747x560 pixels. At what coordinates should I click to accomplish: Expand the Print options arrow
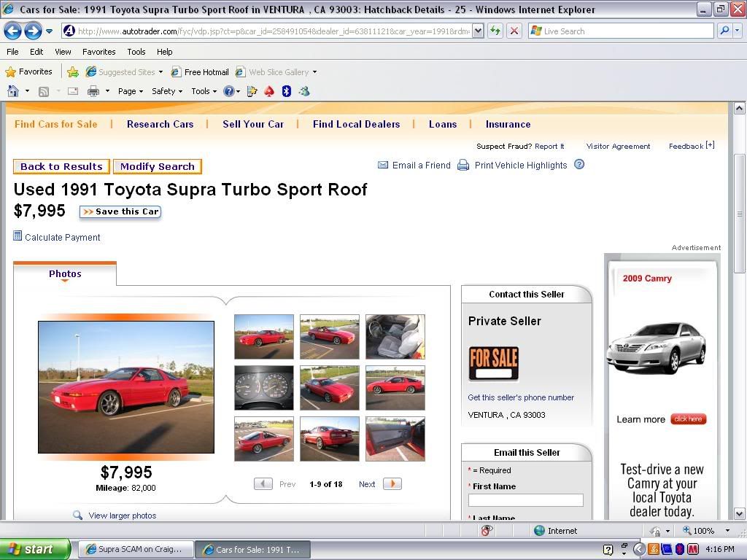tap(107, 91)
